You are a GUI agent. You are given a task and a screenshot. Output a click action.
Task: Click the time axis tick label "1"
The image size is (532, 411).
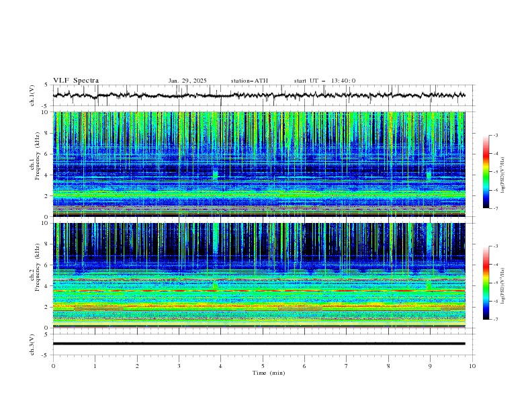95,366
